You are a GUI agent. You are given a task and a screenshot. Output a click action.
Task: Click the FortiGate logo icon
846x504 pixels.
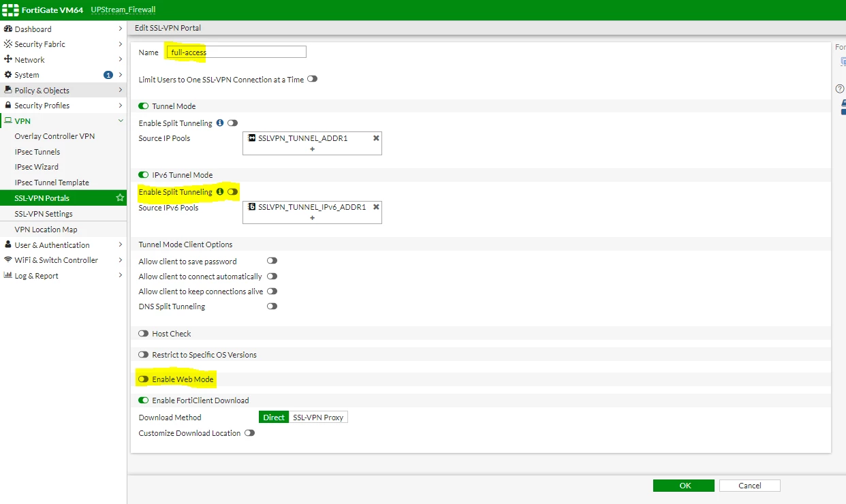(x=10, y=10)
